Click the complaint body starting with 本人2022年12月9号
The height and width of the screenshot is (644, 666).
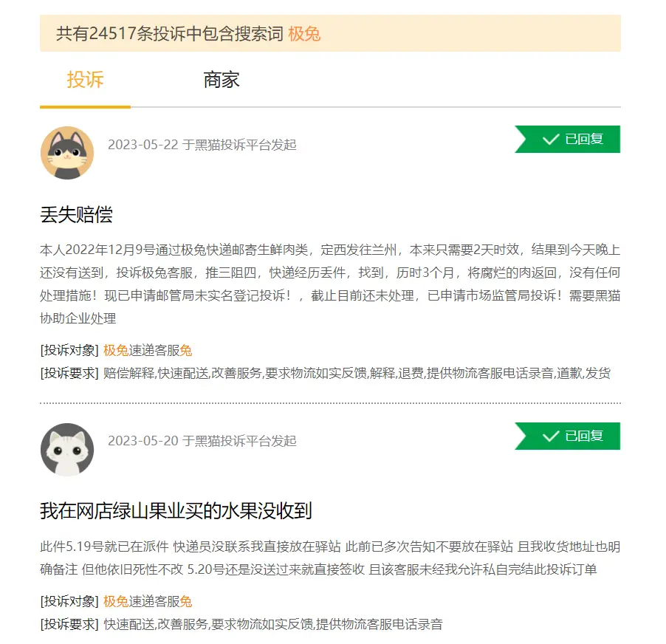click(330, 284)
